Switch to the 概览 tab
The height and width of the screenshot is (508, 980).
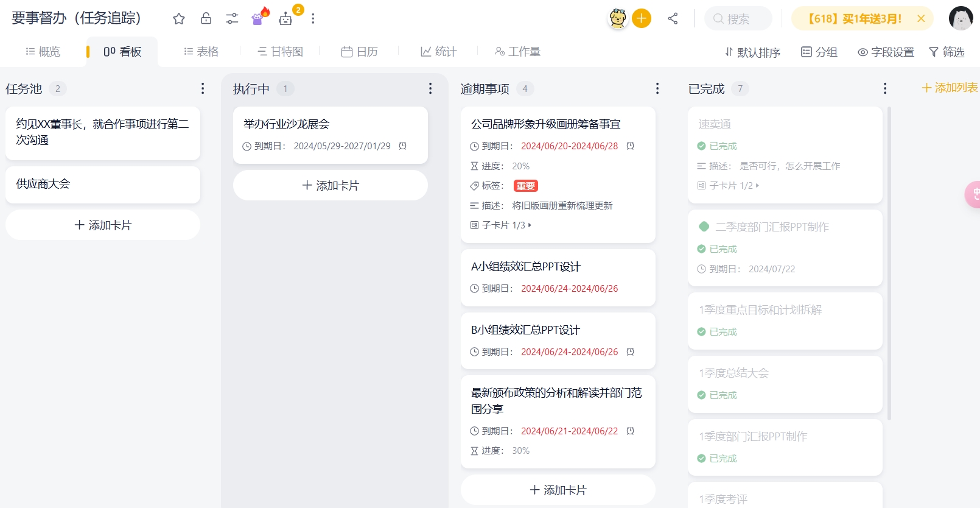click(x=43, y=52)
